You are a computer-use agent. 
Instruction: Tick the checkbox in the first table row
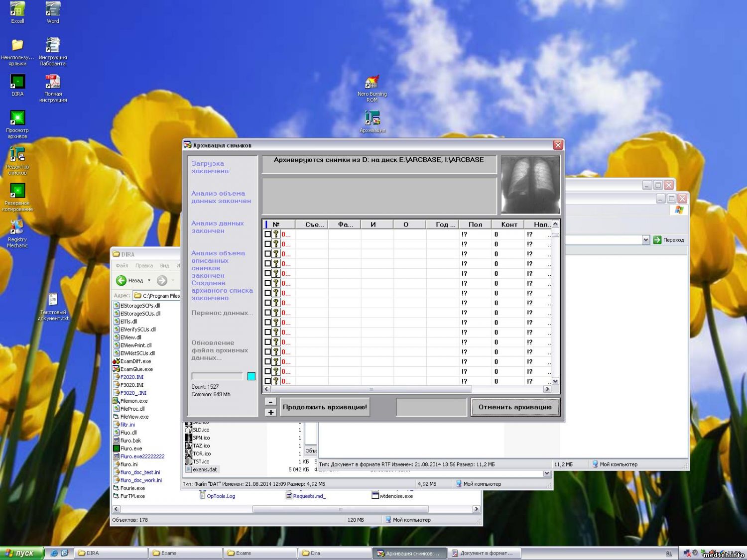pyautogui.click(x=268, y=234)
